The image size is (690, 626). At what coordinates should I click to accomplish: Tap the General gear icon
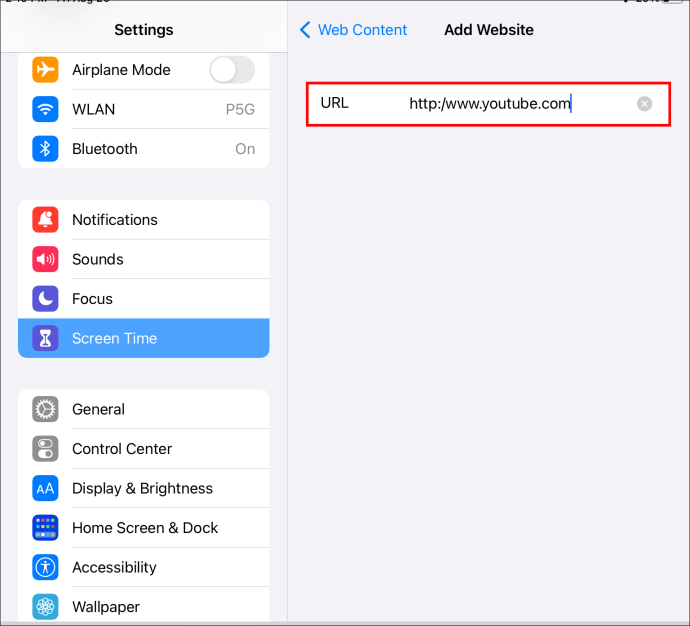(x=45, y=409)
